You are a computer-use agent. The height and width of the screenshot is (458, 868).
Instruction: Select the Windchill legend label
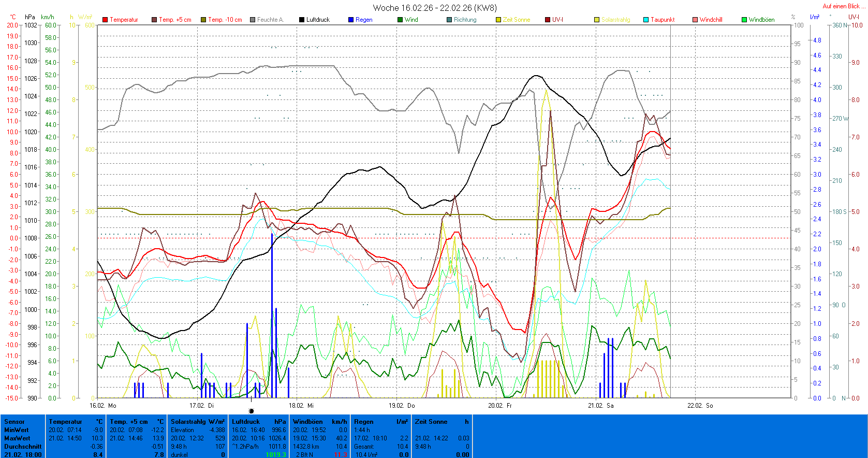click(711, 20)
